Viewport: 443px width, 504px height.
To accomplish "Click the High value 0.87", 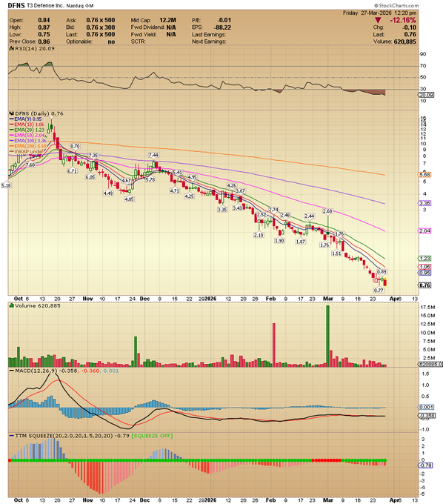I will 44,27.
